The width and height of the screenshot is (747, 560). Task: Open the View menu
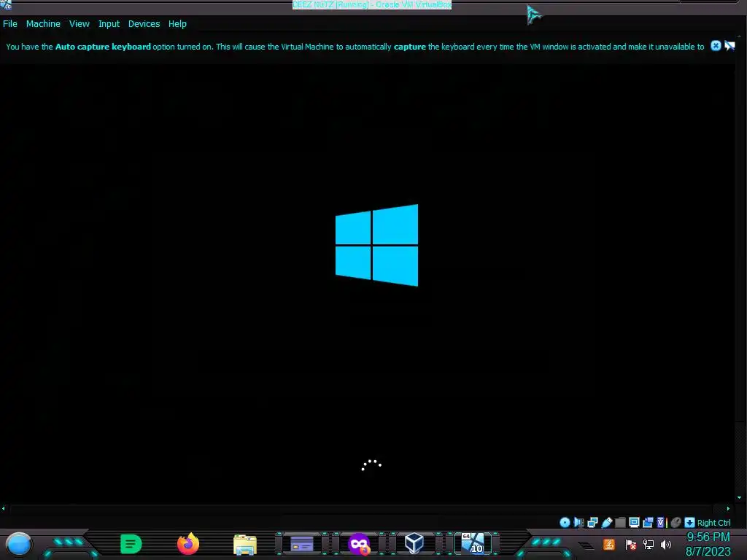click(x=79, y=24)
